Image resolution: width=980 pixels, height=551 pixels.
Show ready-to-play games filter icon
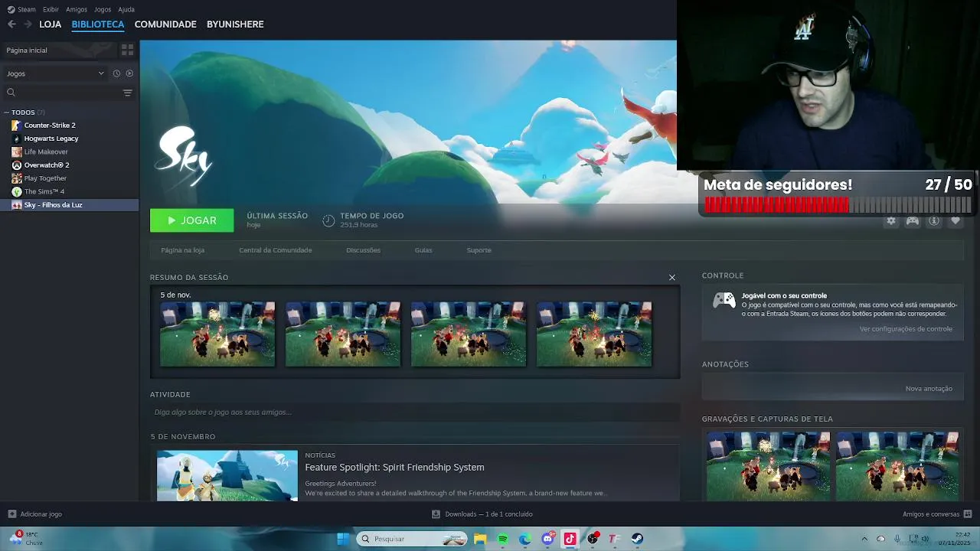(129, 73)
